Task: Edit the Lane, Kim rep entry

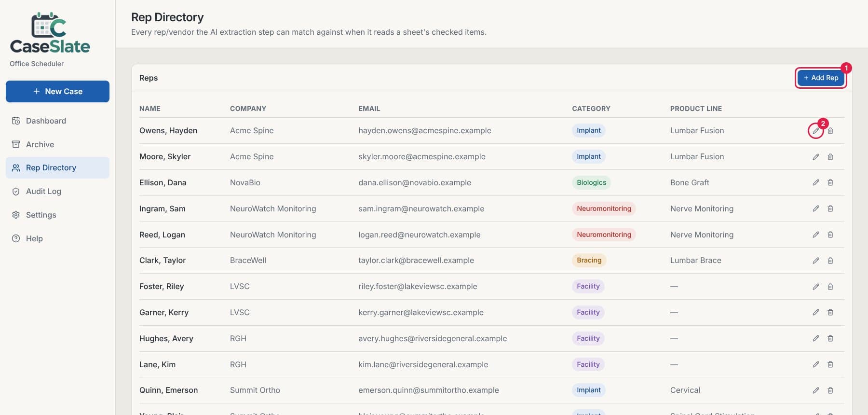Action: point(815,364)
